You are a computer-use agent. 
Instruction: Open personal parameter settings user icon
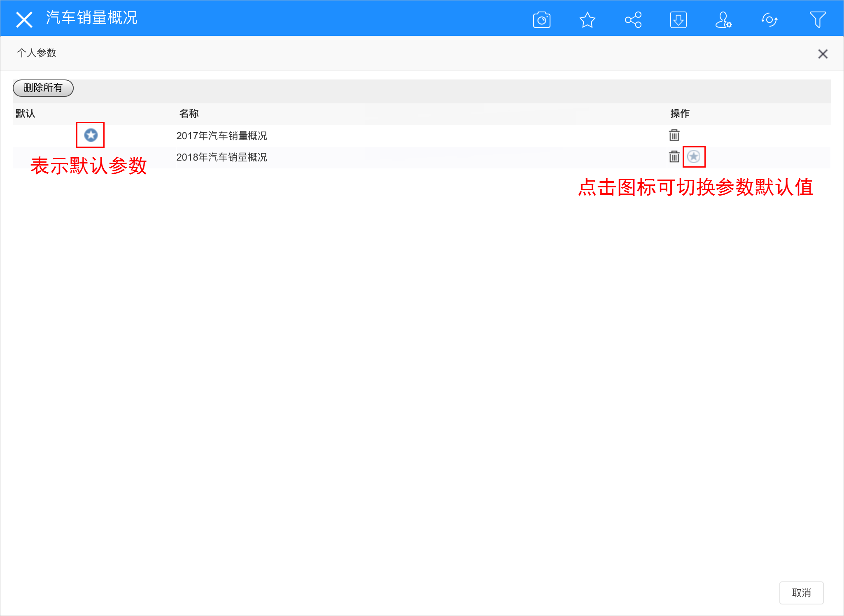point(723,19)
